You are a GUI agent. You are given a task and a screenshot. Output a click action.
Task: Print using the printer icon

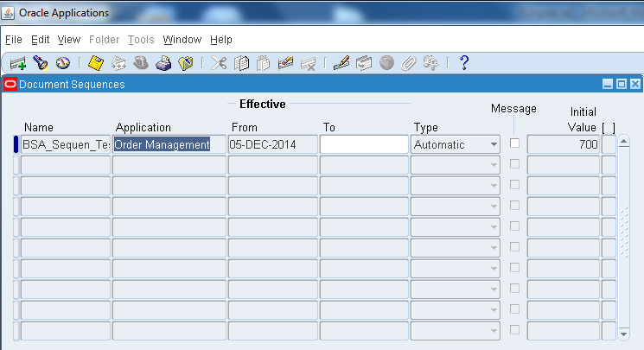[163, 63]
